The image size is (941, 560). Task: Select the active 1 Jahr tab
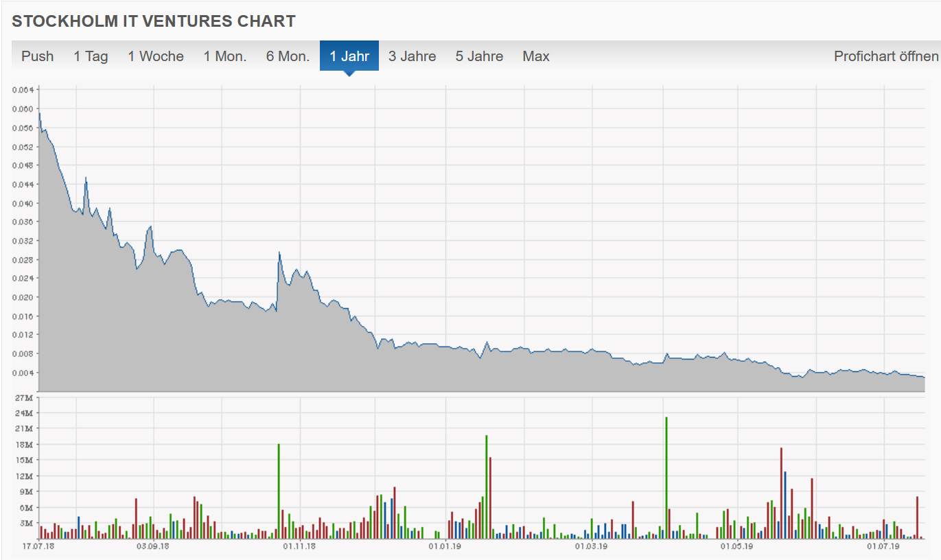pyautogui.click(x=349, y=56)
